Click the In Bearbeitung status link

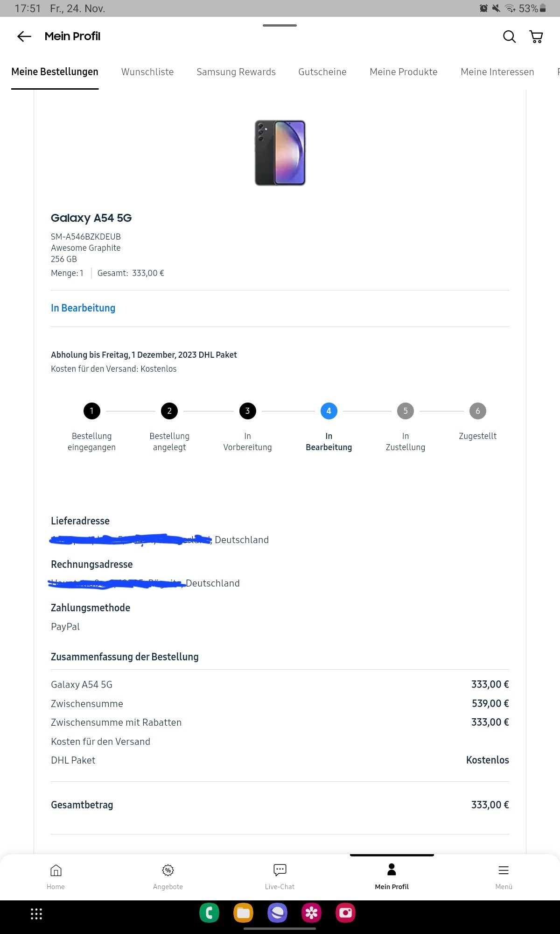point(83,308)
